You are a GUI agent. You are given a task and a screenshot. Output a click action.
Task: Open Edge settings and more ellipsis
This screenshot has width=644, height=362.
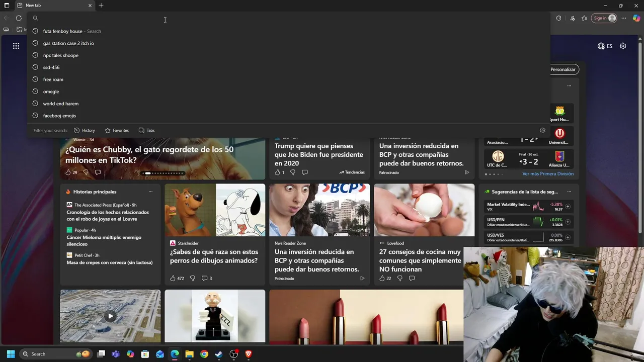[x=624, y=18]
